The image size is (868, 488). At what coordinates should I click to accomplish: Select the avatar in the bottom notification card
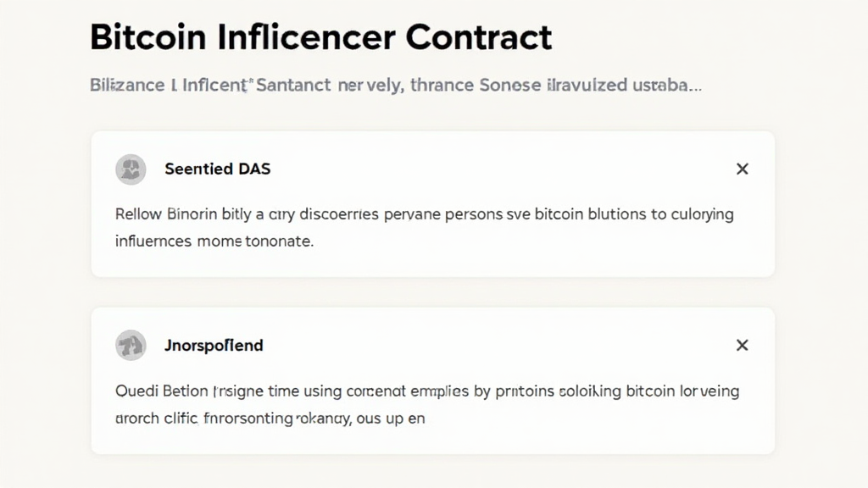(131, 346)
